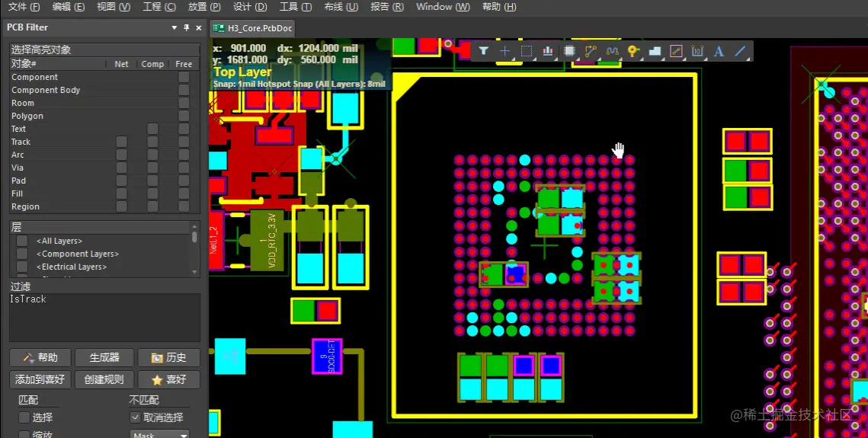
Task: Click into the IsTrack filter text field
Action: pyautogui.click(x=104, y=317)
